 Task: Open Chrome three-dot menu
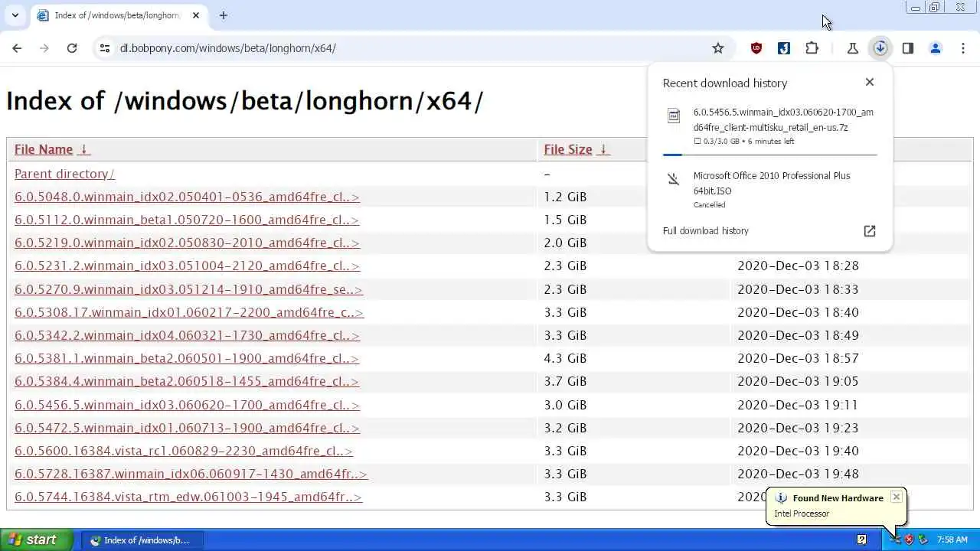(963, 48)
